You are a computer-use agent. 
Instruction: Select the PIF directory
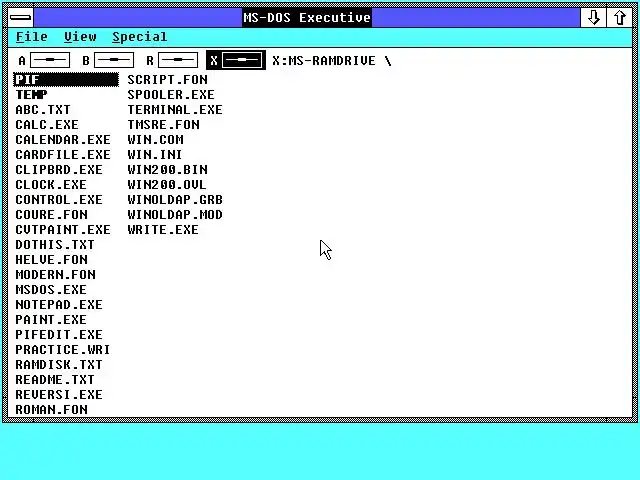(x=66, y=80)
